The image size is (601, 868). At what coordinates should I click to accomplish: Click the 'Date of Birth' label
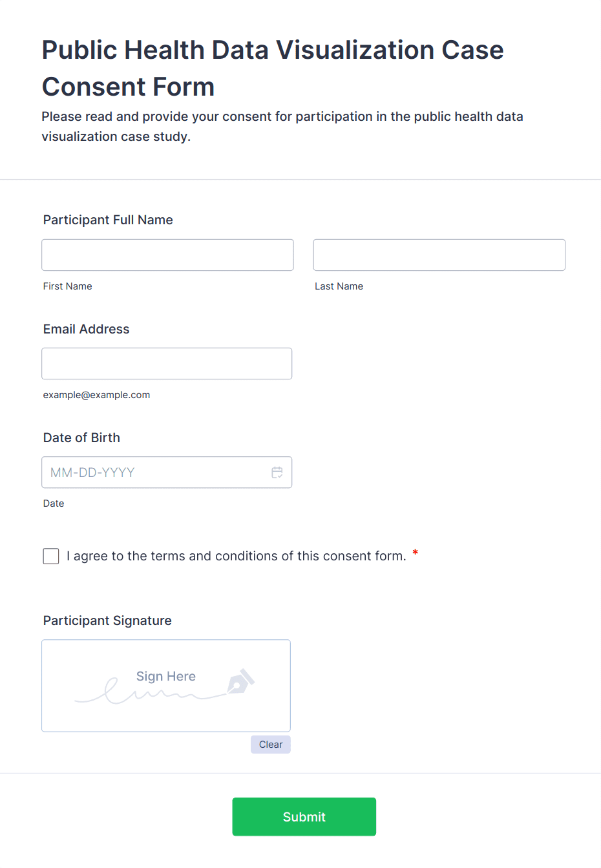(81, 438)
